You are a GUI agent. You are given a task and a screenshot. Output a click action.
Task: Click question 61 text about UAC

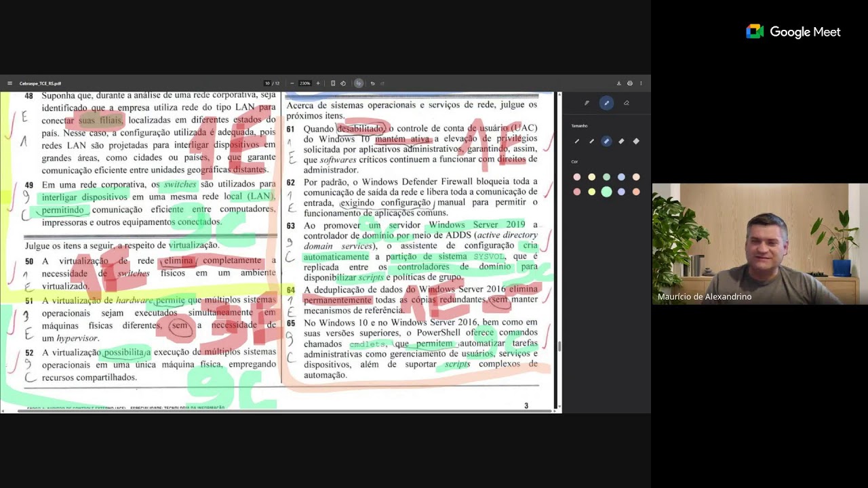420,148
